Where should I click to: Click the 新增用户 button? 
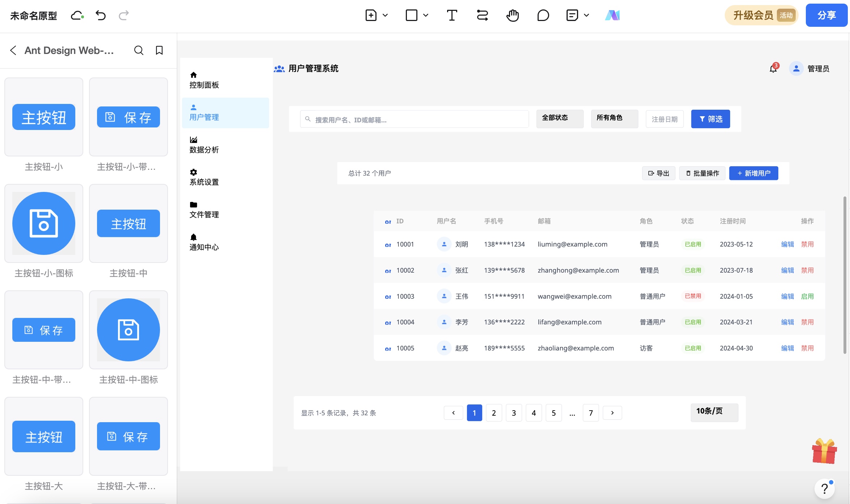pyautogui.click(x=754, y=173)
